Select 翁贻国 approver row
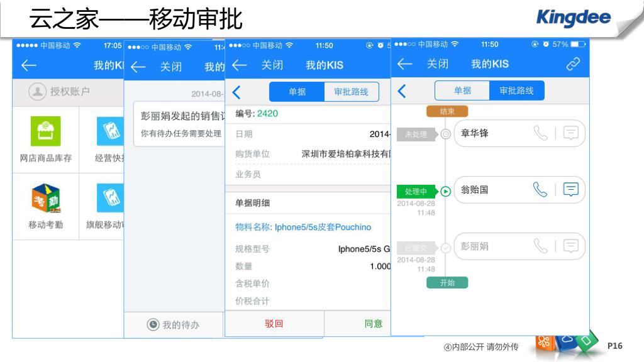The width and height of the screenshot is (644, 362). coord(519,189)
